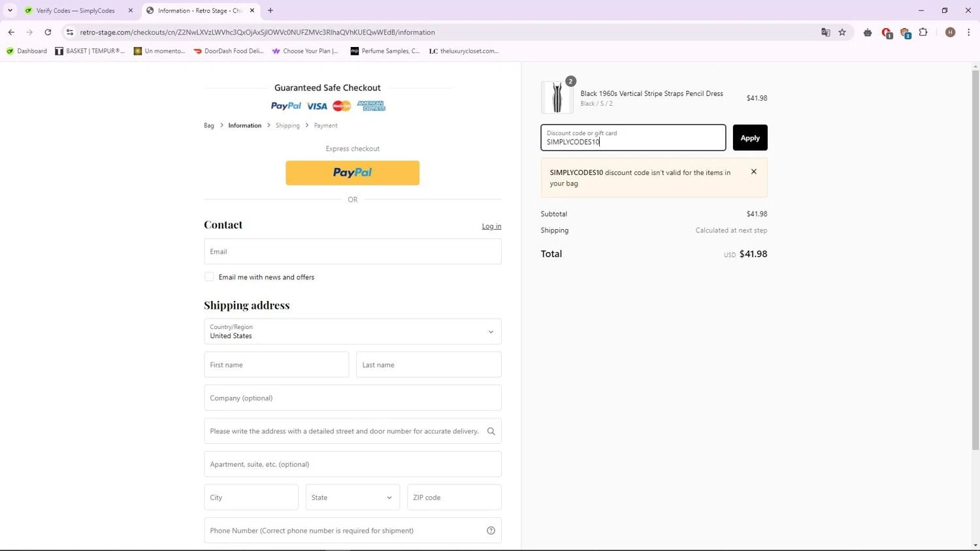The width and height of the screenshot is (980, 551).
Task: Go back to Bag breadcrumb step
Action: (208, 125)
